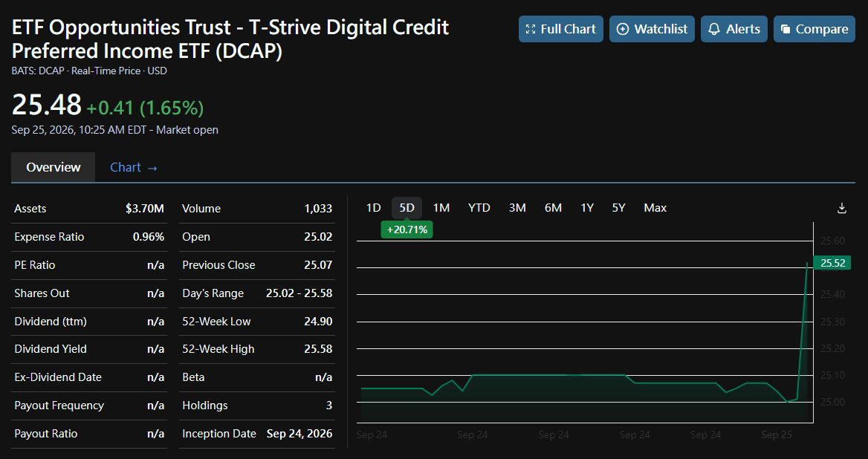Click the Dividend Yield label

(51, 349)
